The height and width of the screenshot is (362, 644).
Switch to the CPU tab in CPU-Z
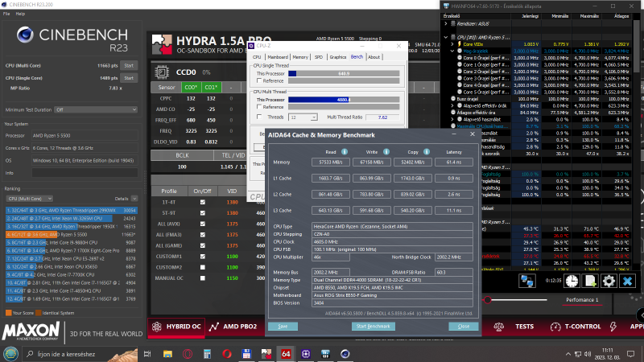tap(257, 57)
